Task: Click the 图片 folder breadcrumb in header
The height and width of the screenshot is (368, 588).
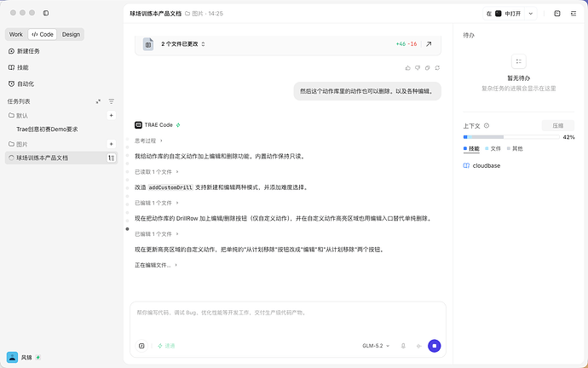Action: coord(194,14)
